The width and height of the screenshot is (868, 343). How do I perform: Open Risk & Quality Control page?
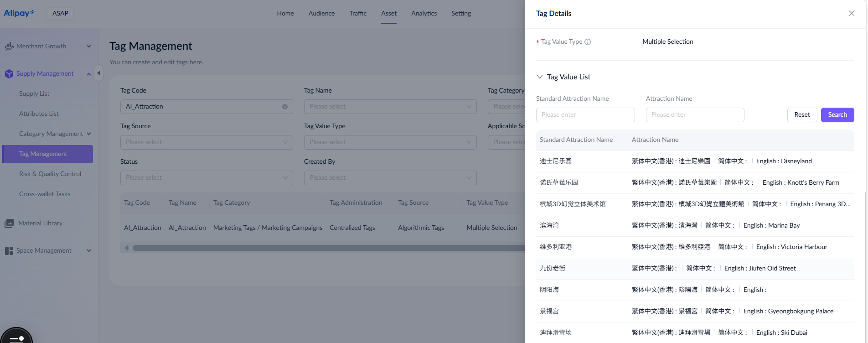50,174
